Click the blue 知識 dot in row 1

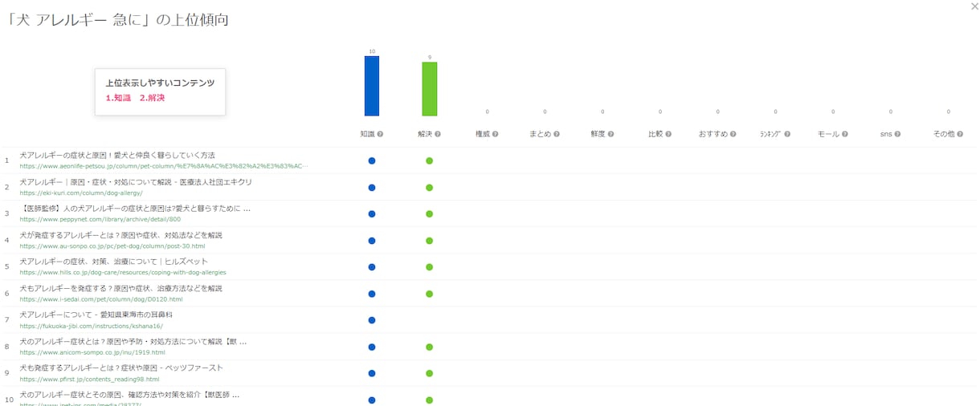(x=372, y=160)
